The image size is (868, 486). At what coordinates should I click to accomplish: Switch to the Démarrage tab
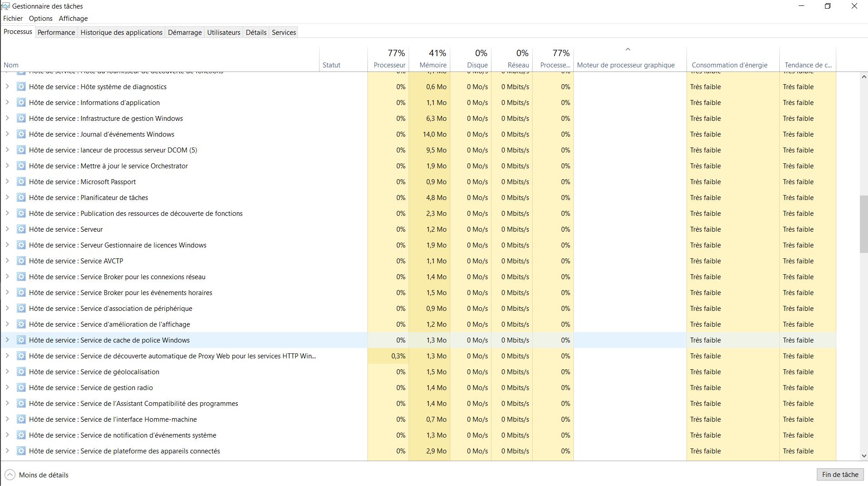coord(185,33)
